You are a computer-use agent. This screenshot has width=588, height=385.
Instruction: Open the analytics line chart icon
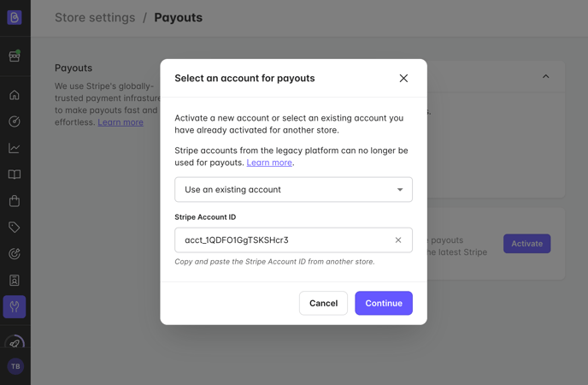[15, 148]
